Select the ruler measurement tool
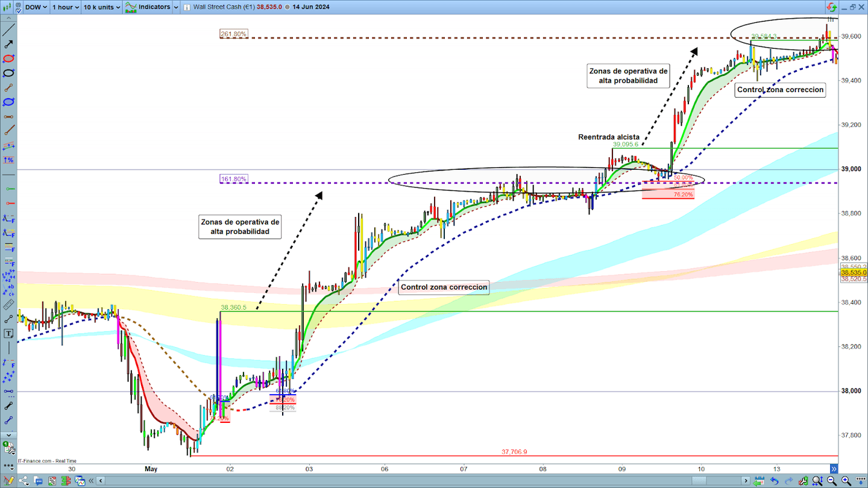868x488 pixels. point(8,304)
